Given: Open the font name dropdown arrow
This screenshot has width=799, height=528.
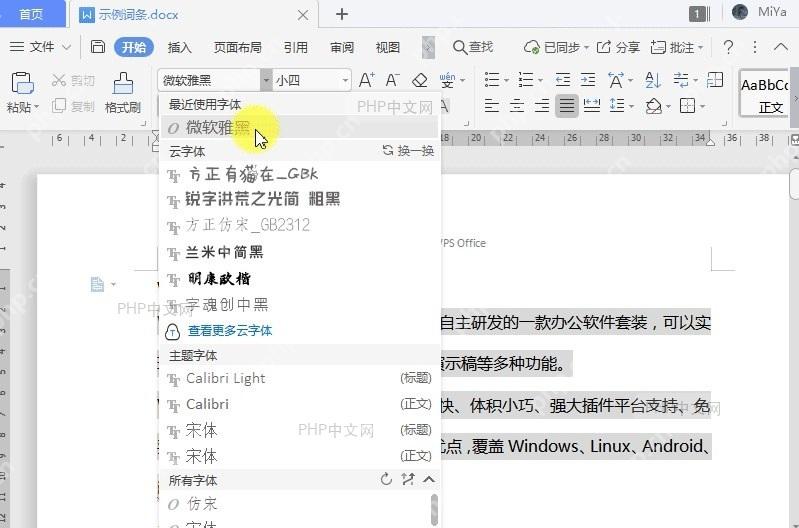Looking at the screenshot, I should [x=266, y=81].
